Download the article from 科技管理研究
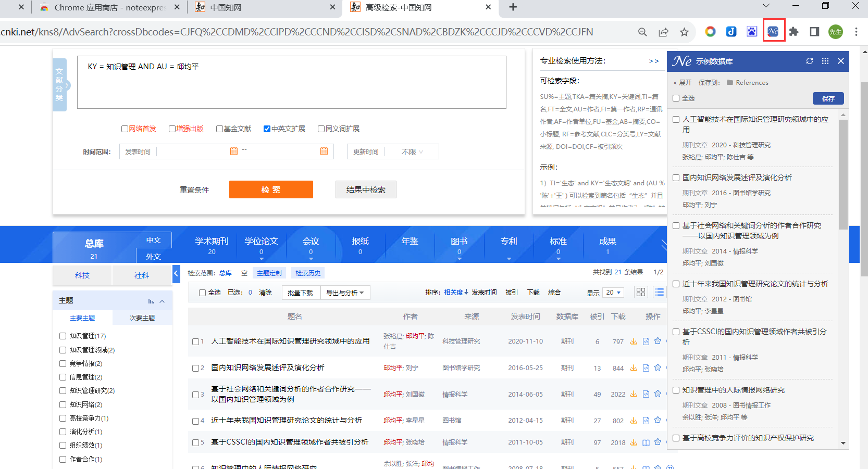This screenshot has width=868, height=469. [634, 341]
